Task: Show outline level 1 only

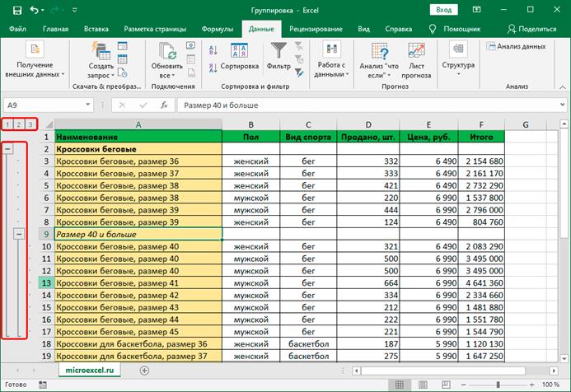Action: point(7,124)
